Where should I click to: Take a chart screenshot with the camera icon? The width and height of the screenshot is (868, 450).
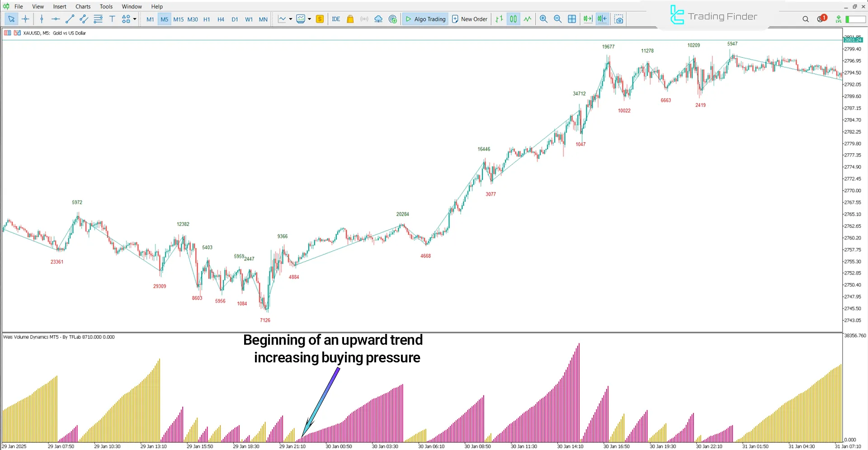point(618,19)
